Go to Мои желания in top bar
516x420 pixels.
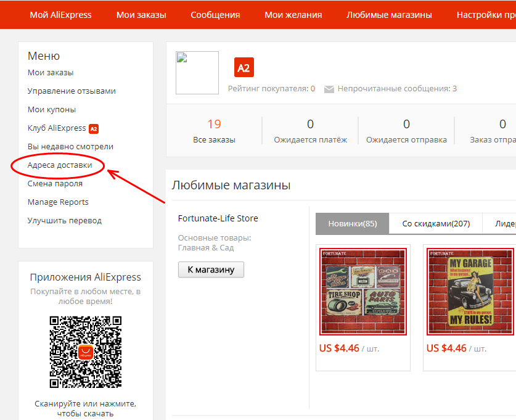coord(293,15)
